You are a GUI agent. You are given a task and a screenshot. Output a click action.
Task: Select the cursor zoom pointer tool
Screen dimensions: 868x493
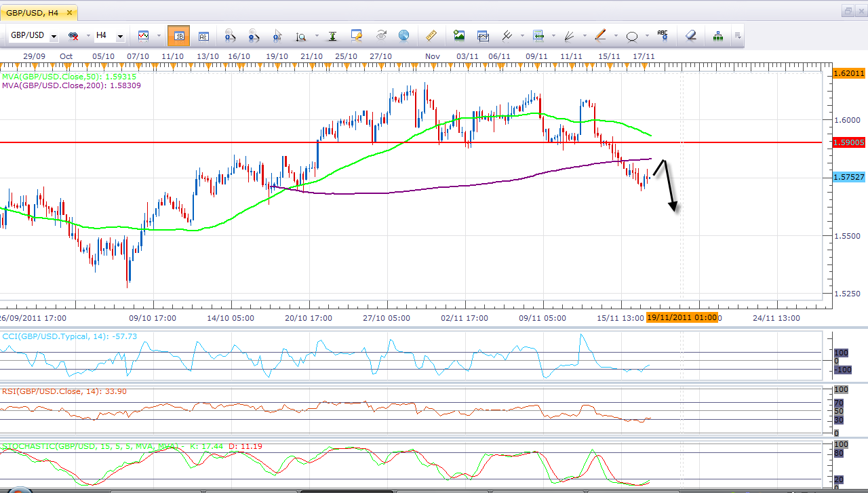coord(277,35)
